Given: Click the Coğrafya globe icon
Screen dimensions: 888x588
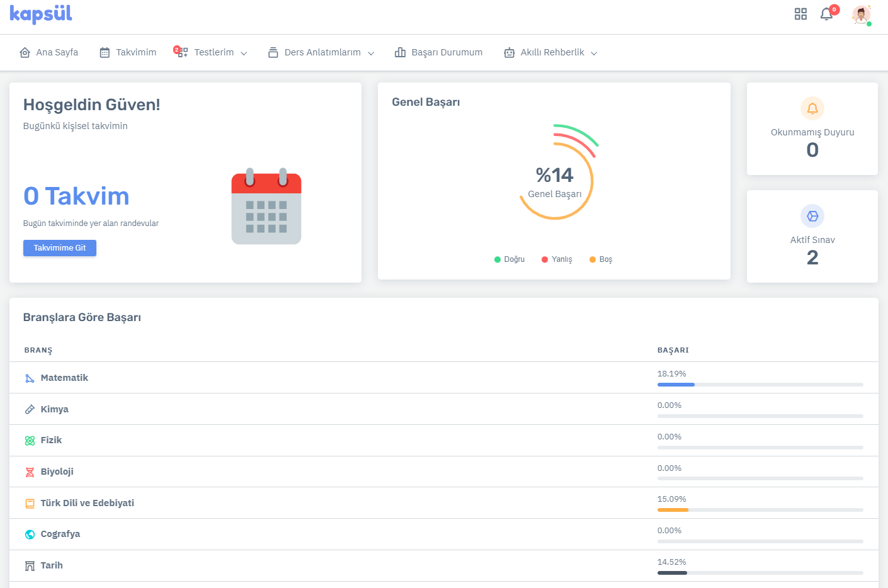Looking at the screenshot, I should click(30, 534).
